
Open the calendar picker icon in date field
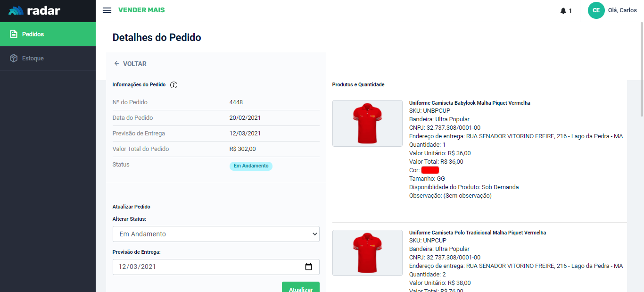309,267
